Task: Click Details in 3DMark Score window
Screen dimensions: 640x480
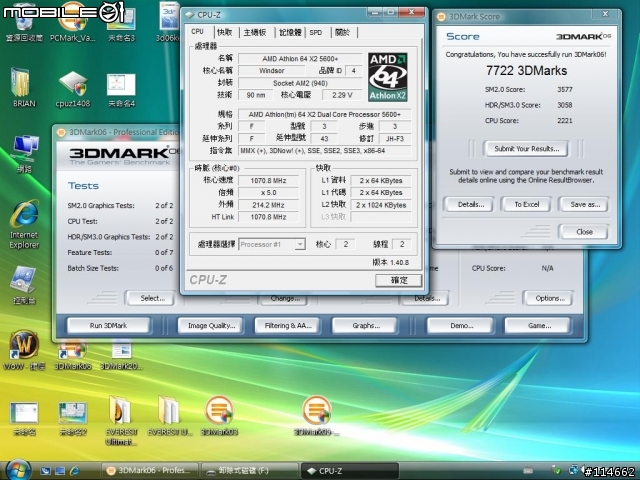Action: [469, 204]
